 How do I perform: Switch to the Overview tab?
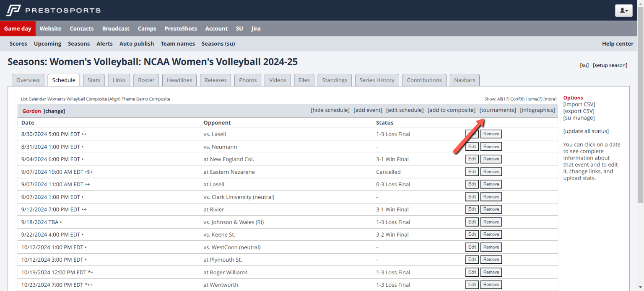point(28,80)
